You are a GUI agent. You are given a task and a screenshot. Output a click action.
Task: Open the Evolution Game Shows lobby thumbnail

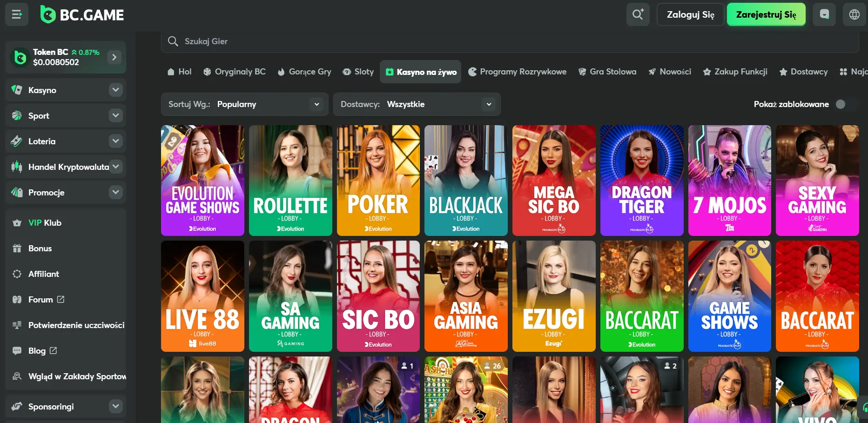click(202, 181)
